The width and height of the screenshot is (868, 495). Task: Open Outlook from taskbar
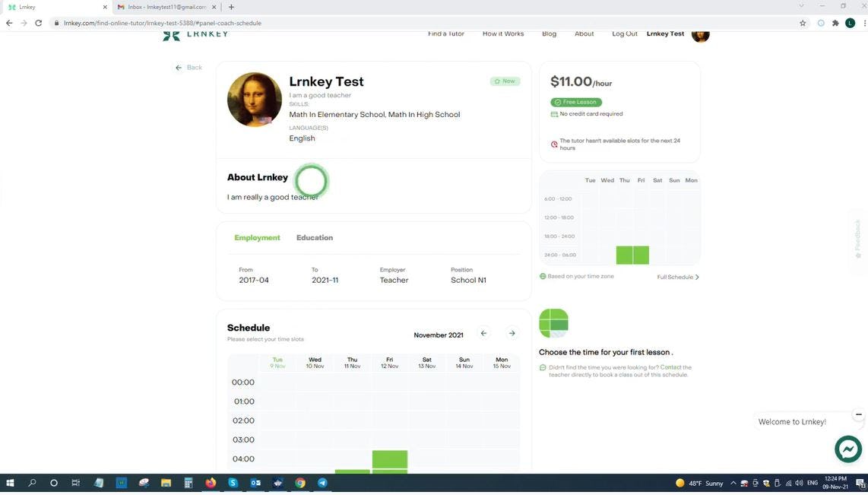[x=255, y=483]
